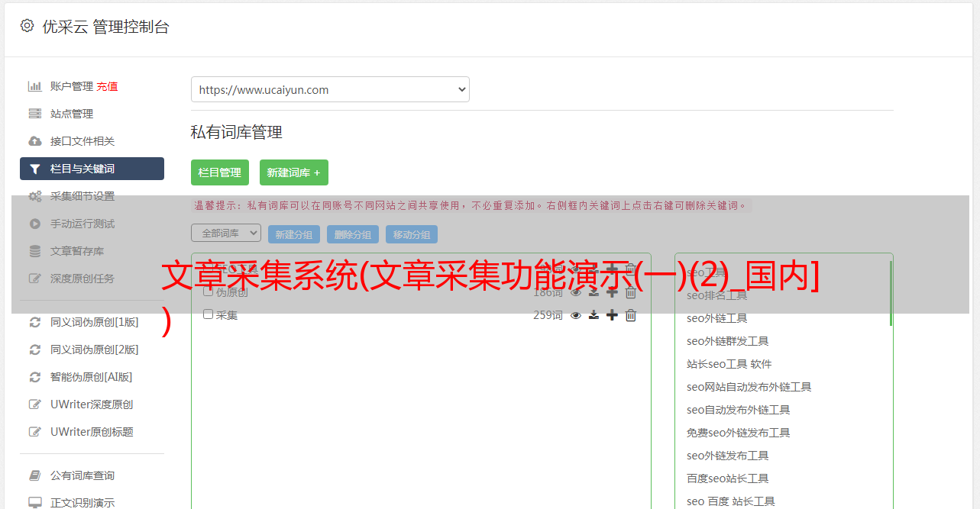View the 伪原创 lexicon via its eye icon

pos(576,292)
